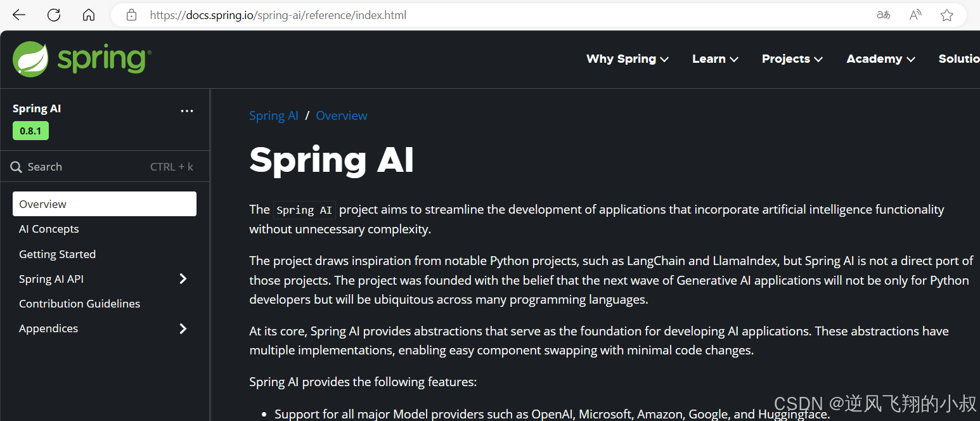
Task: Click the bullet about major Model providers
Action: point(552,414)
